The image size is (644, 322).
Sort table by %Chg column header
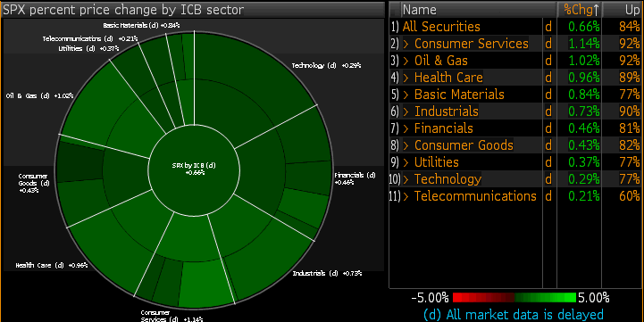[x=581, y=10]
